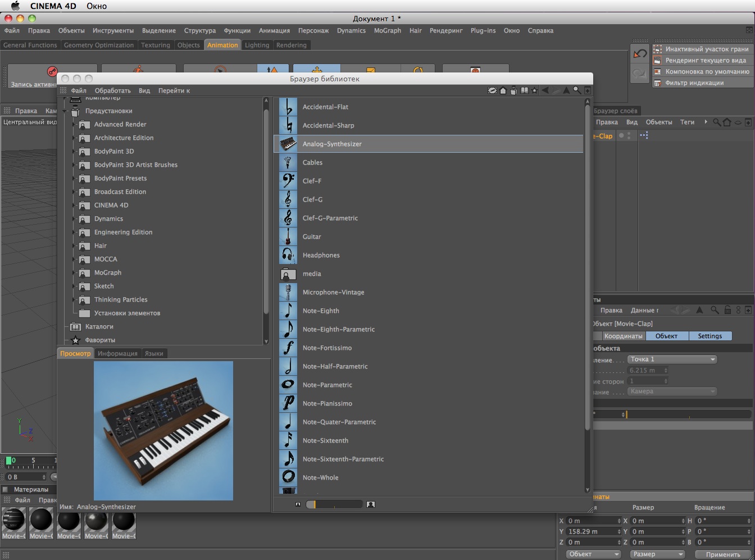Open Перейти к menu in library browser
The width and height of the screenshot is (755, 560).
pyautogui.click(x=174, y=90)
